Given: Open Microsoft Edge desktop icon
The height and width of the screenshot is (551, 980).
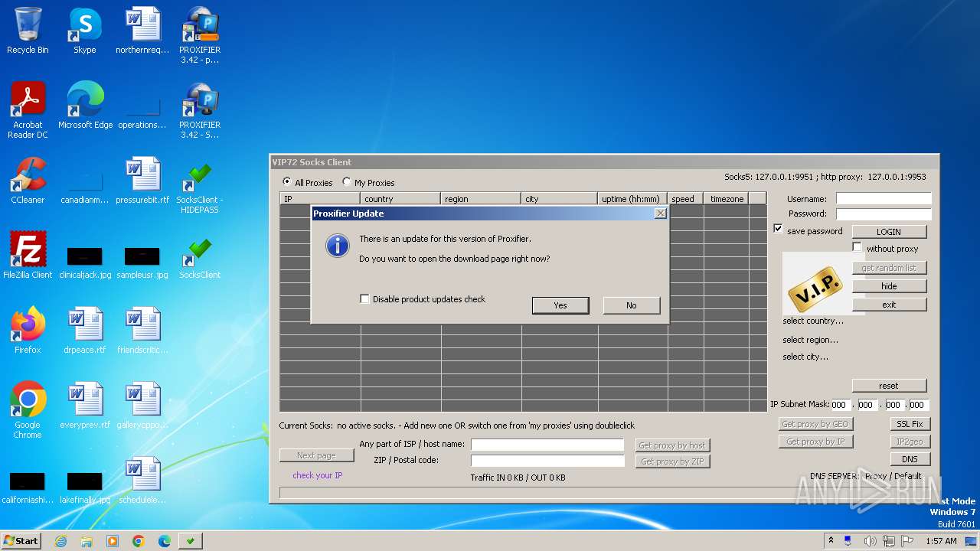Looking at the screenshot, I should click(85, 106).
